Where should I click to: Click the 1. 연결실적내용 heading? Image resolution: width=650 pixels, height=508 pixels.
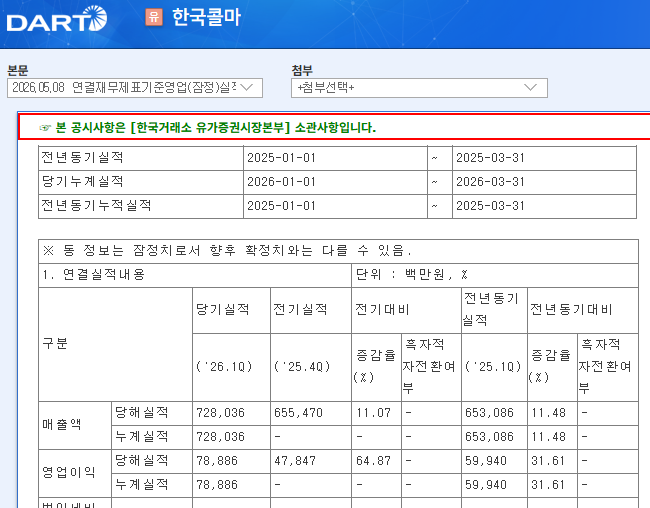[93, 275]
